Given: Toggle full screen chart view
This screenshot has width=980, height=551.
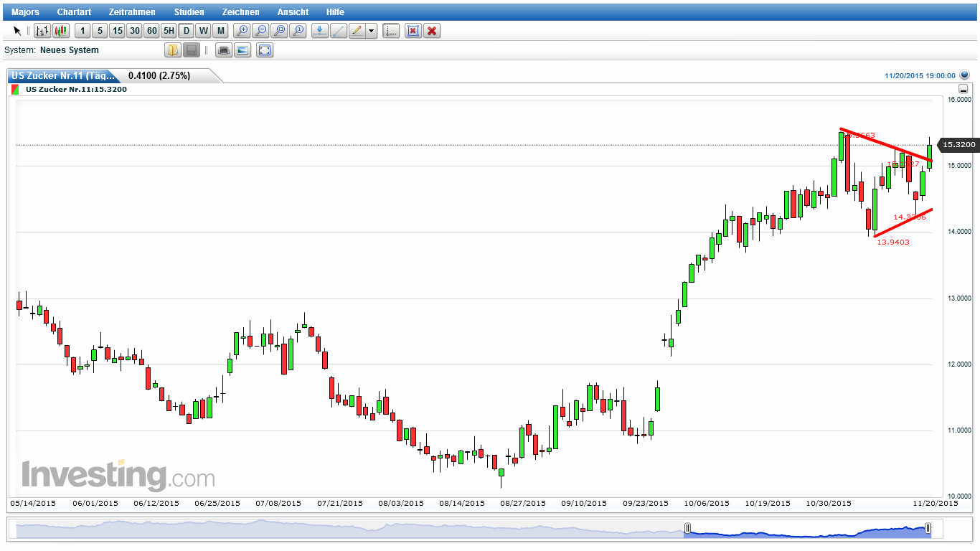Looking at the screenshot, I should (265, 50).
